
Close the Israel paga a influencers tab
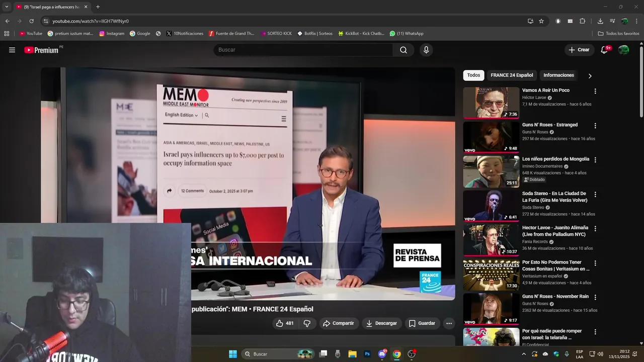pyautogui.click(x=86, y=7)
